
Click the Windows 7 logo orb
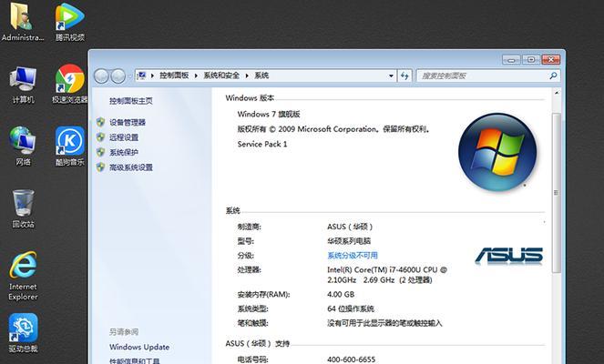coord(497,152)
